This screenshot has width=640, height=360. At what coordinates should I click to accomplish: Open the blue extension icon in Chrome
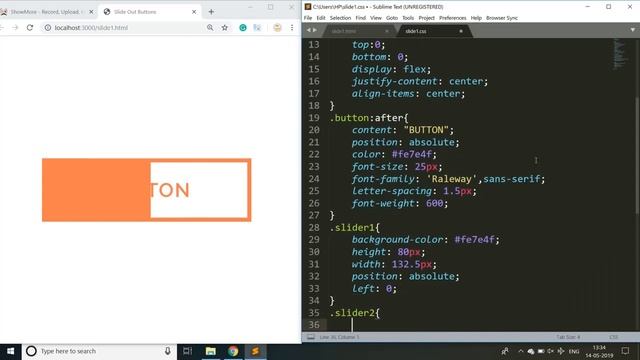coord(257,28)
